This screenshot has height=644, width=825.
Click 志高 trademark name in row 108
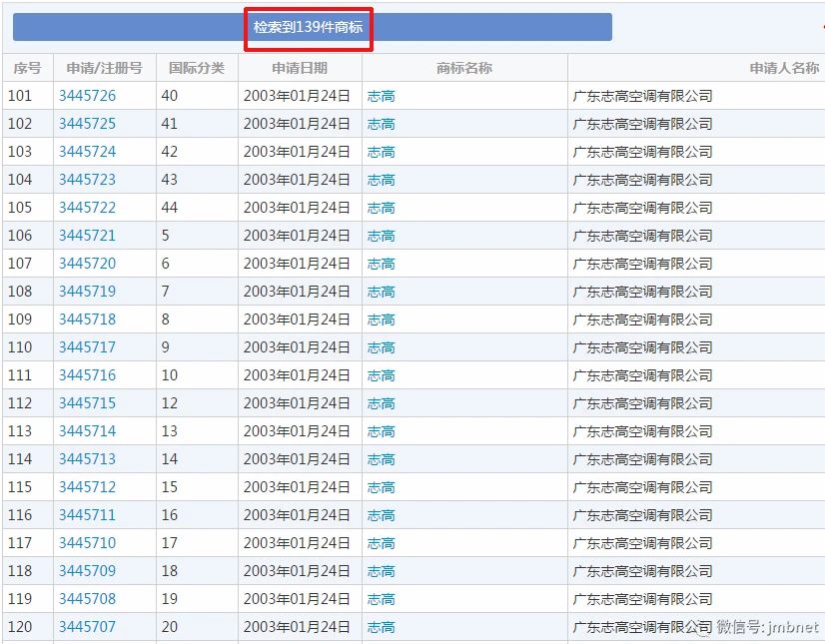coord(381,291)
